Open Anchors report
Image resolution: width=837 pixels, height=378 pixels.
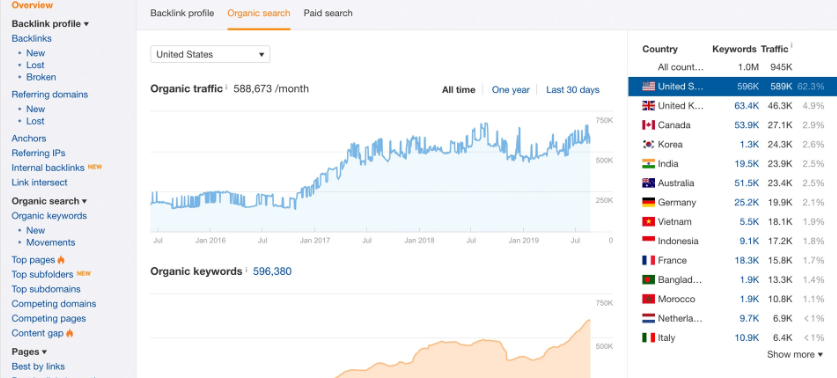(29, 138)
